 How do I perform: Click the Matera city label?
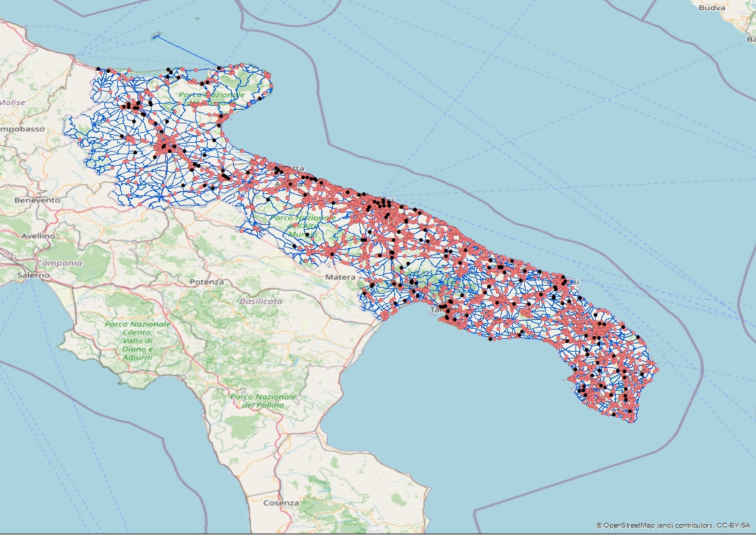point(340,277)
